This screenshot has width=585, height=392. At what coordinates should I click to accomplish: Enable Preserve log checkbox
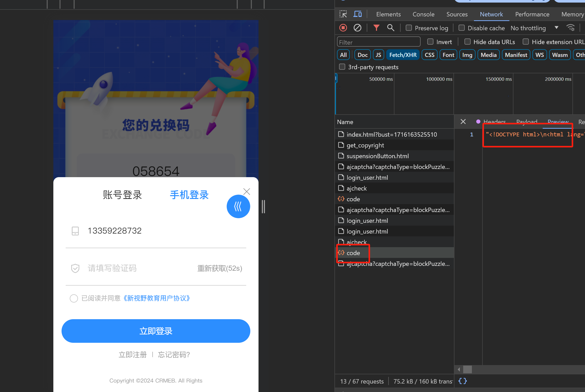click(409, 28)
